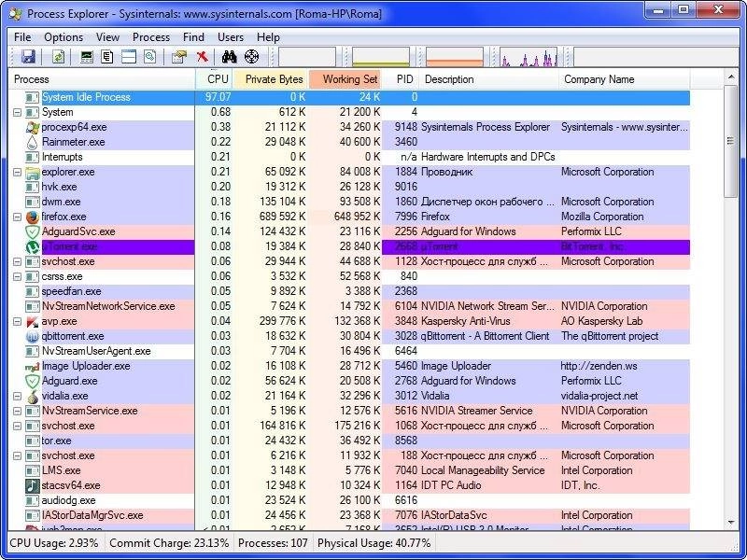Image resolution: width=747 pixels, height=560 pixels.
Task: Open the Process menu
Action: [x=151, y=37]
